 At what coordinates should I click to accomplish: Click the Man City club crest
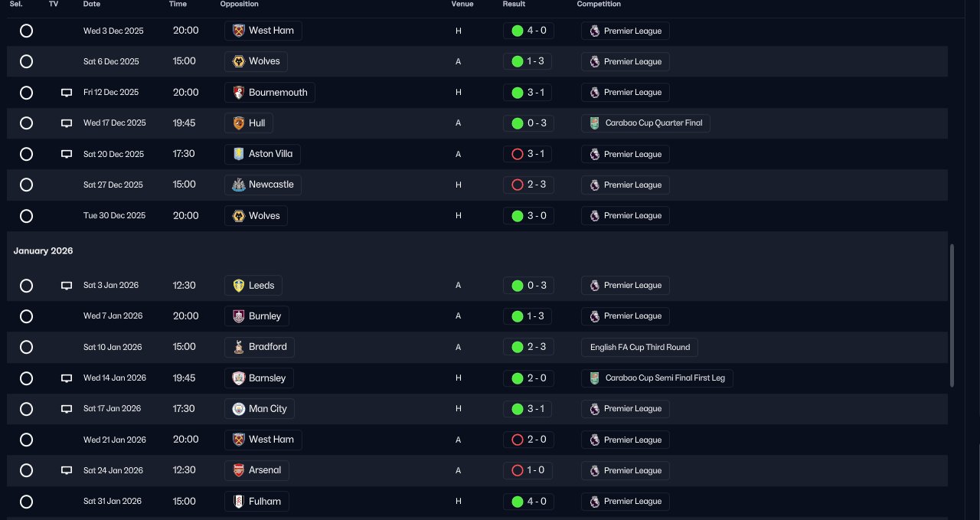(238, 409)
